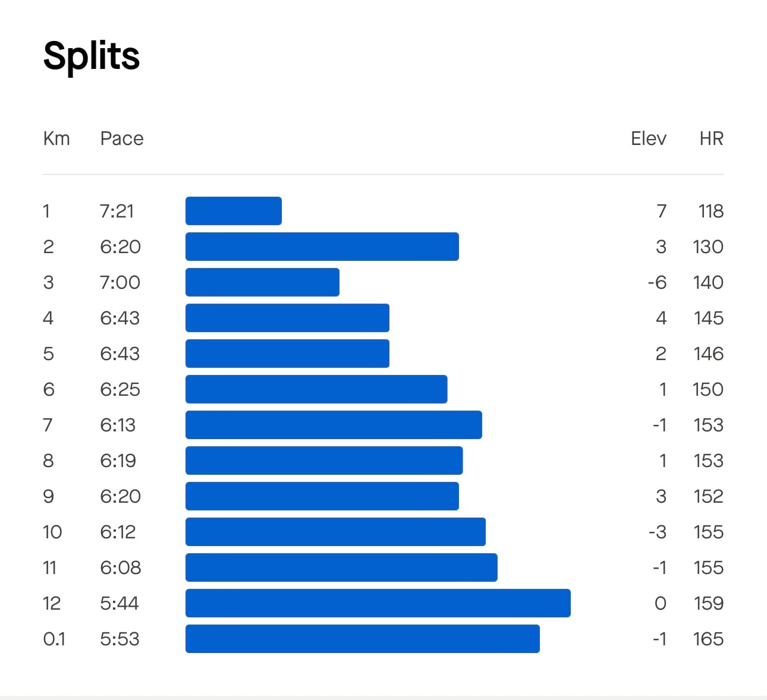Click the Elev column header
This screenshot has height=700, width=767.
tap(648, 138)
